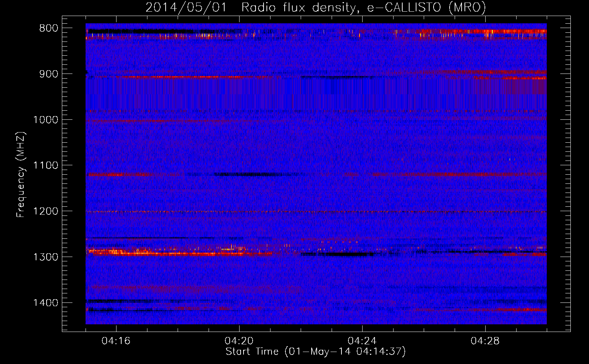Click the 1400 frequency tick label
589x364 pixels.
coord(46,303)
